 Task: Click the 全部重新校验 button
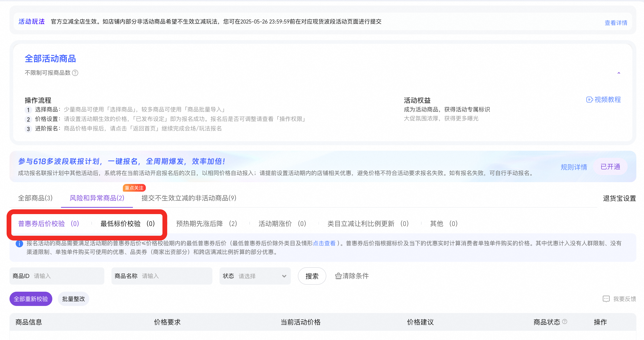pyautogui.click(x=31, y=299)
